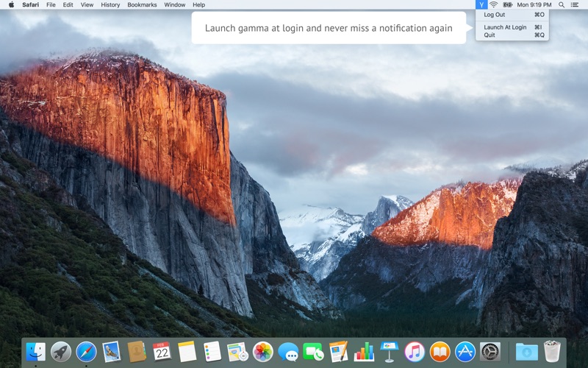Open the Window menu
Viewport: 588px width, 368px height.
click(175, 5)
